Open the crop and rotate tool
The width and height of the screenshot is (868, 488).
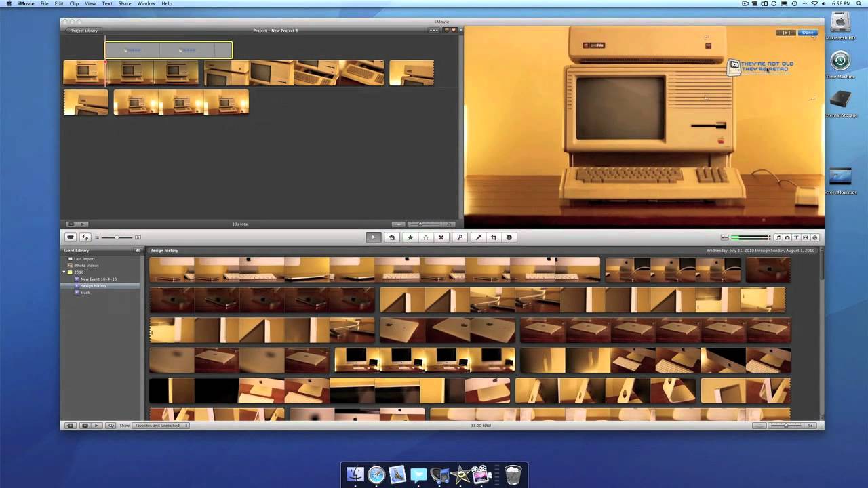494,237
